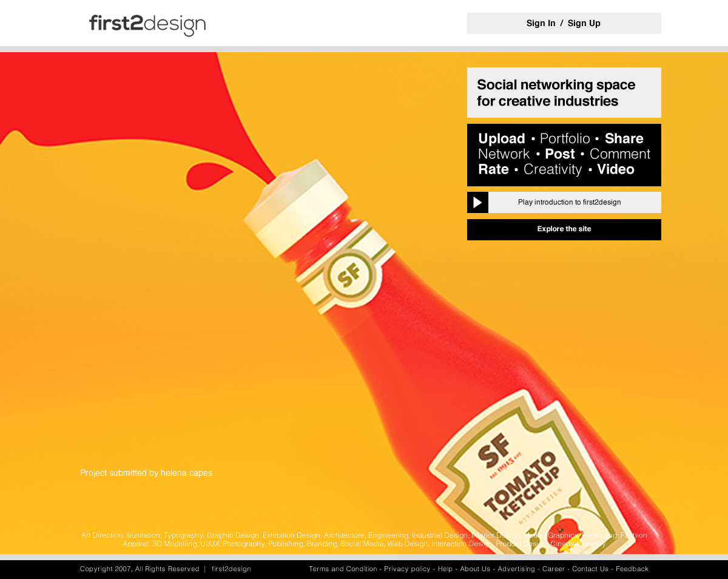Open the first2design logo homepage
Screen dimensions: 728x579
(x=147, y=25)
